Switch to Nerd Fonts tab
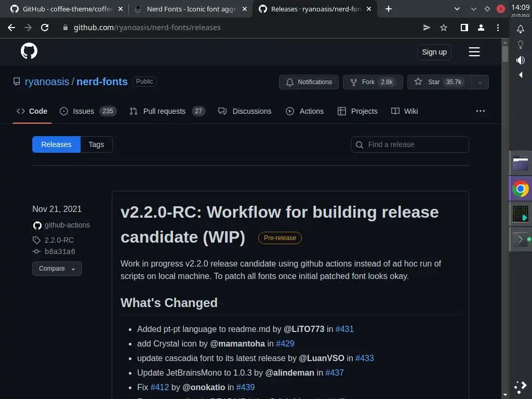The height and width of the screenshot is (399, 532). tap(191, 9)
